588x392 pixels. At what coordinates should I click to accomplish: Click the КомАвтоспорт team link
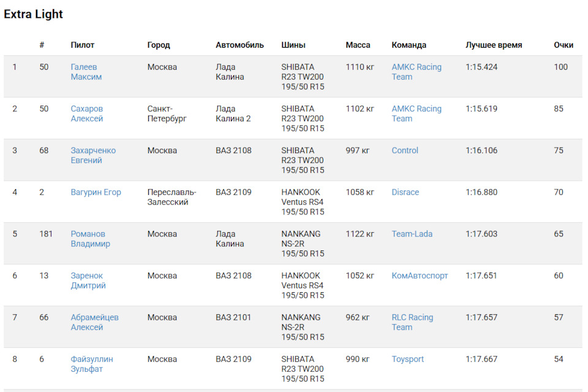click(x=420, y=276)
